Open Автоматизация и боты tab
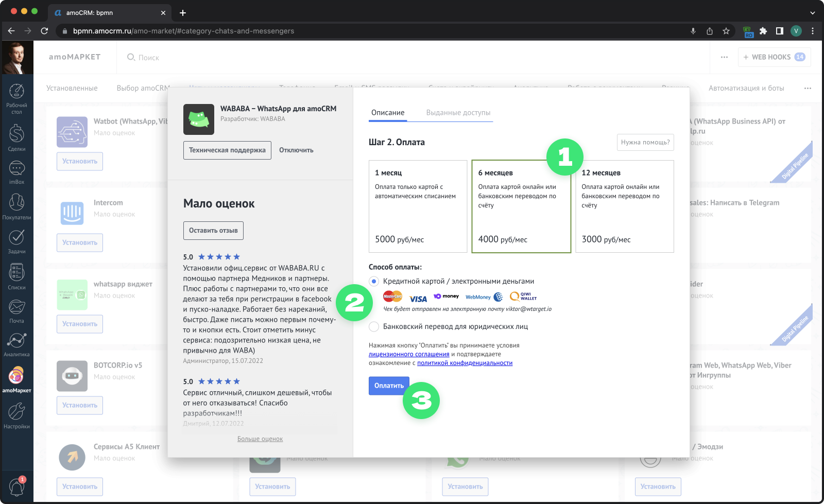Screen dimensions: 824x504 [746, 88]
